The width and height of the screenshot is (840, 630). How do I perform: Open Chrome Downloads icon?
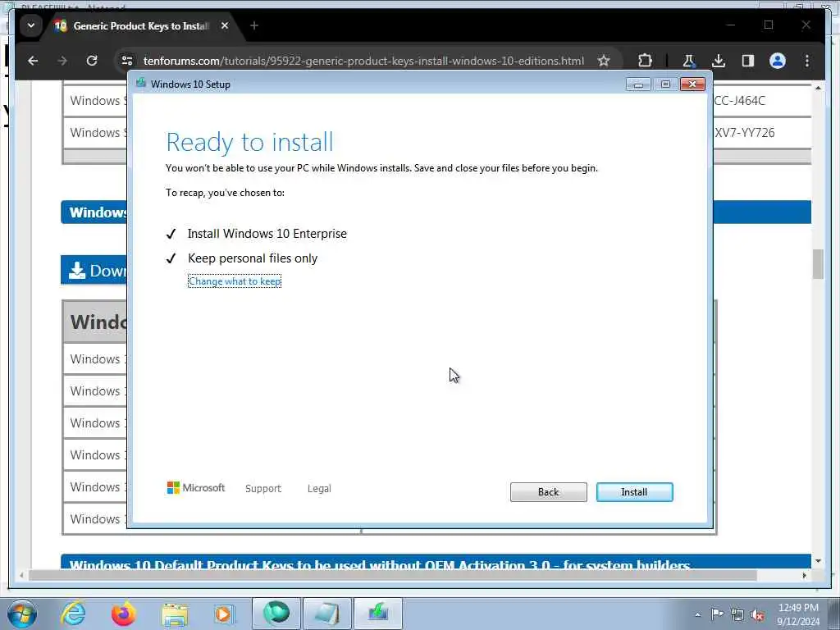[719, 61]
